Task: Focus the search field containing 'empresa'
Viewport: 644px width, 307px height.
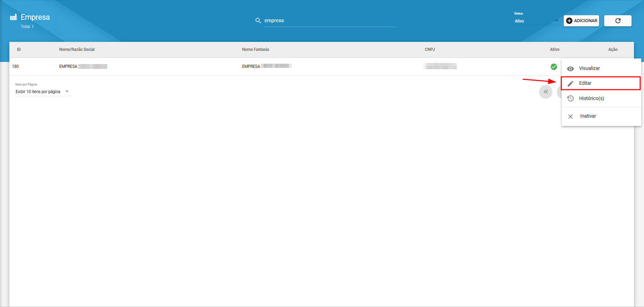Action: point(330,21)
